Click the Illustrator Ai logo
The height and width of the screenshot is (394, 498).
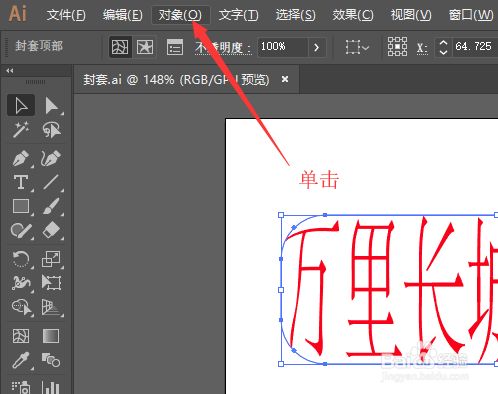[x=17, y=14]
